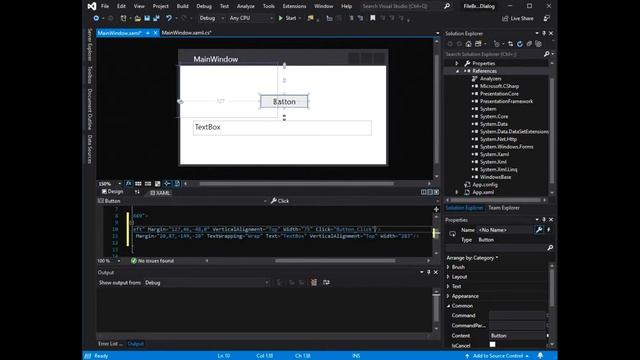Switch to the Design pane tab

pos(112,191)
